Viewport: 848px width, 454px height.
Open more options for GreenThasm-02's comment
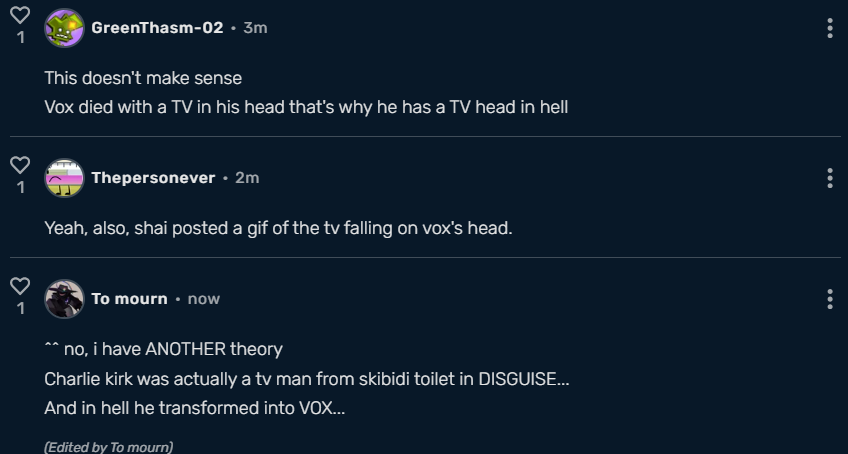click(830, 28)
